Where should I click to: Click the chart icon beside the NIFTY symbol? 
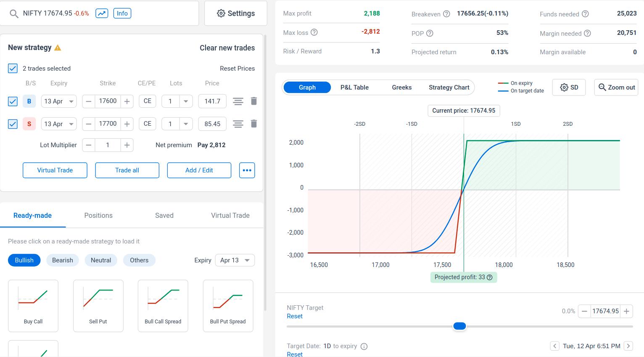pyautogui.click(x=101, y=13)
